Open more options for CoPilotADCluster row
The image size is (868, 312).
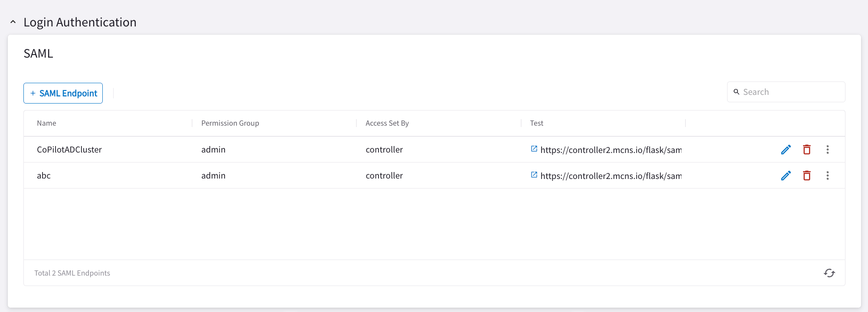[827, 149]
